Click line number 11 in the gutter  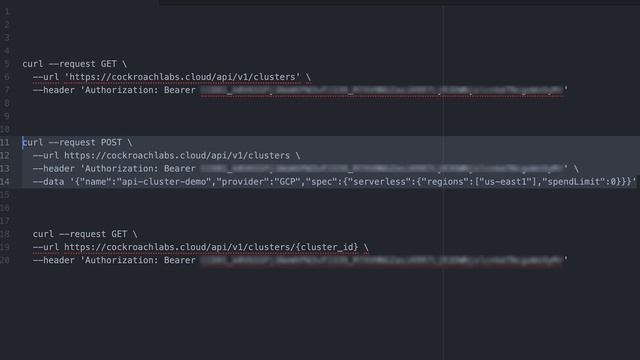click(x=5, y=142)
